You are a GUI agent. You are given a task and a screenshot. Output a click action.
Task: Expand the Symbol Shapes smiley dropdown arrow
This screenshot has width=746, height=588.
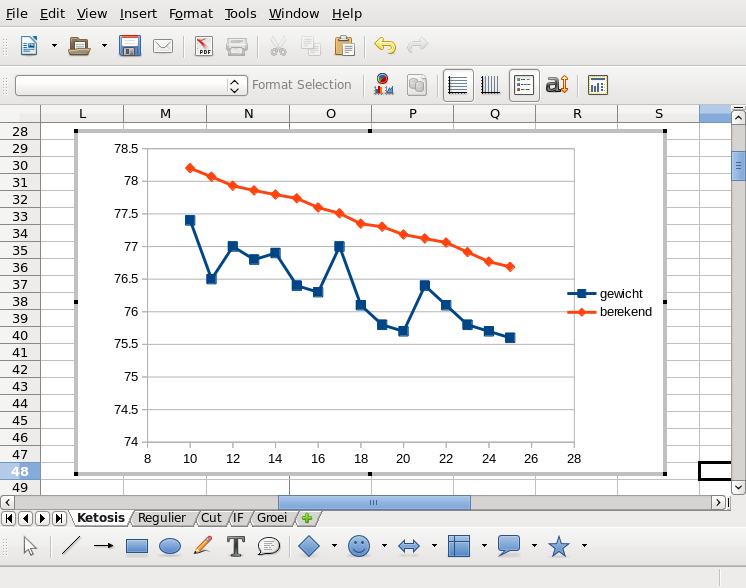pyautogui.click(x=383, y=546)
